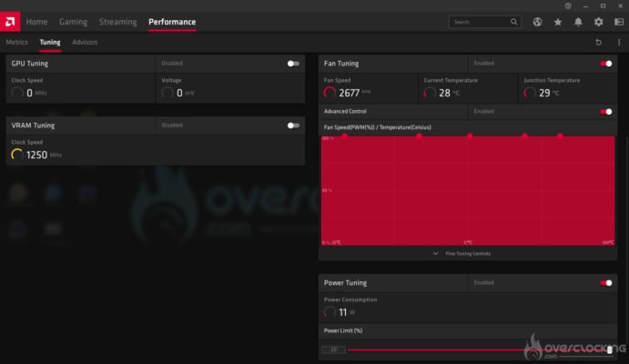Turn off the Advanced Control toggle
The image size is (629, 364).
pyautogui.click(x=605, y=111)
